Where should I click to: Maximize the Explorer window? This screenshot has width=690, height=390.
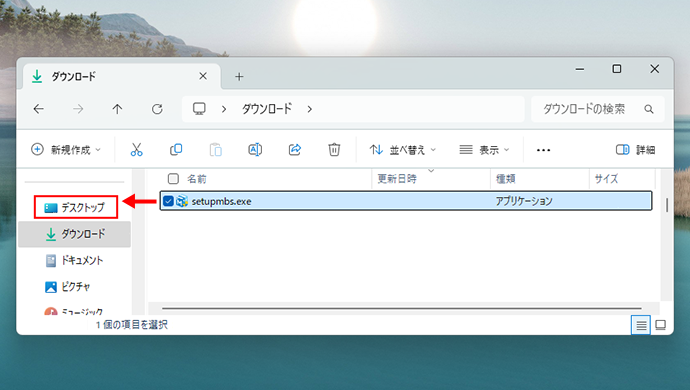click(x=617, y=69)
